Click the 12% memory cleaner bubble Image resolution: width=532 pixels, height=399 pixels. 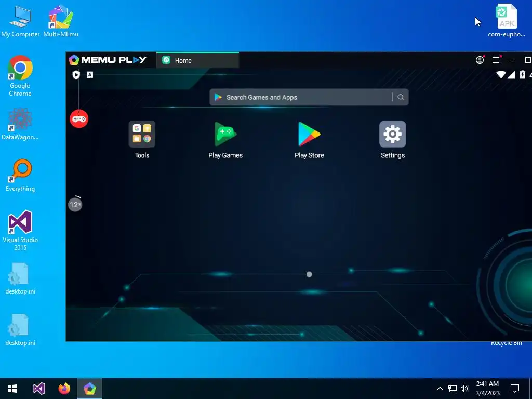coord(75,204)
